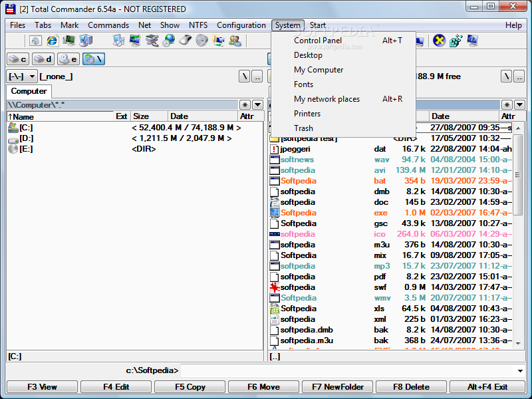Click right panel scrollbar down arrow

click(518, 343)
